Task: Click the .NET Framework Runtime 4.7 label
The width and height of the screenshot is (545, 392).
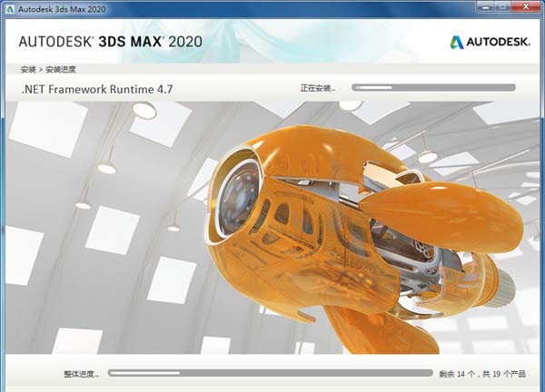Action: pos(97,89)
